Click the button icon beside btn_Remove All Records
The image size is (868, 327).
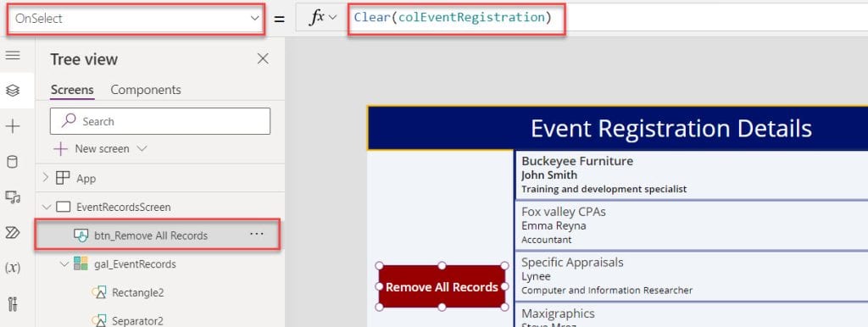pos(81,236)
